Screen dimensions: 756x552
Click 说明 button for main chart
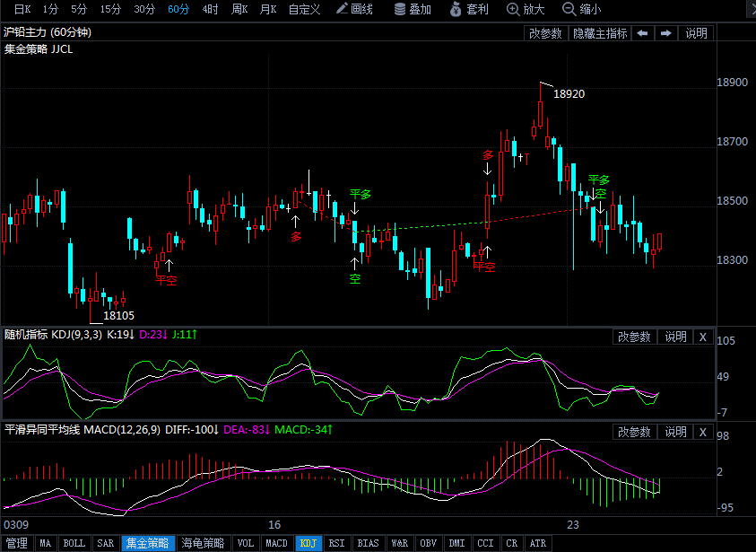697,33
